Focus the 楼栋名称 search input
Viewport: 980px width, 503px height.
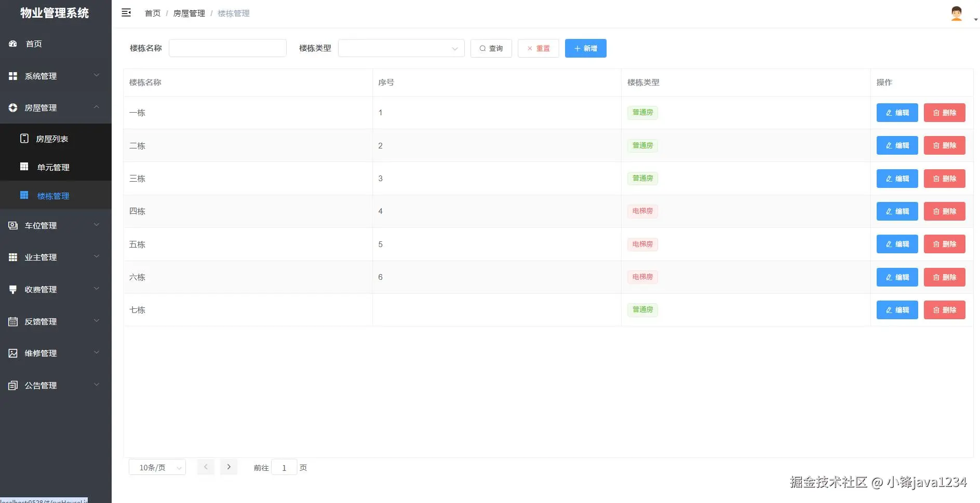pos(227,48)
